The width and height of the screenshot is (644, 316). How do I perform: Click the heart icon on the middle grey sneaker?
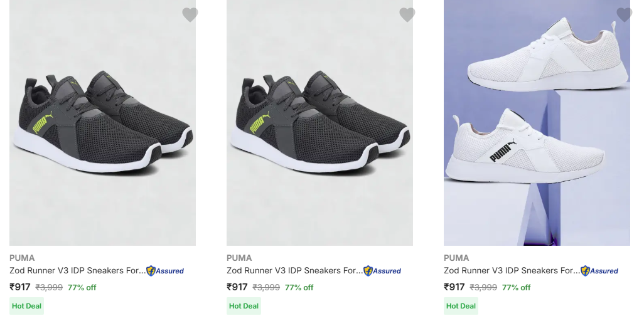click(x=407, y=15)
